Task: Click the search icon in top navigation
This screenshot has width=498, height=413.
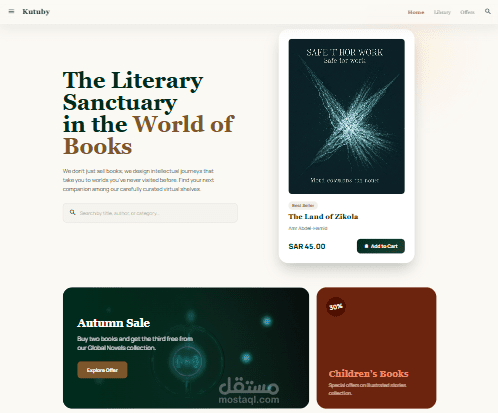Action: click(488, 11)
